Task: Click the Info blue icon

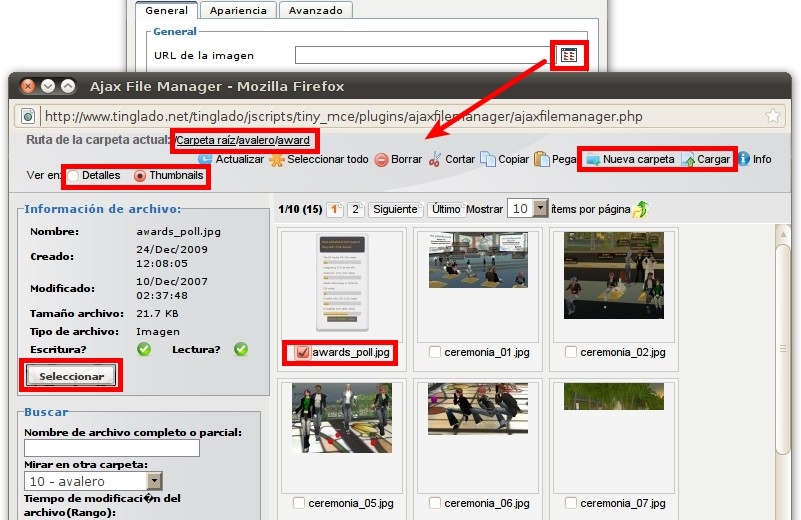Action: [x=744, y=159]
